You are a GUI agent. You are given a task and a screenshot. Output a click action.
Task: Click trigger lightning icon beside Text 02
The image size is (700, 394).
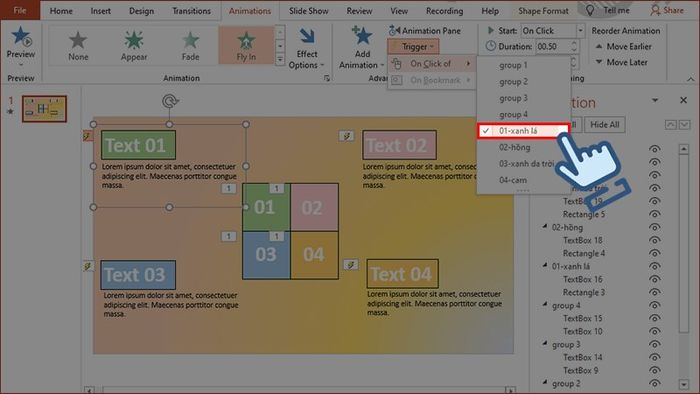coord(346,136)
